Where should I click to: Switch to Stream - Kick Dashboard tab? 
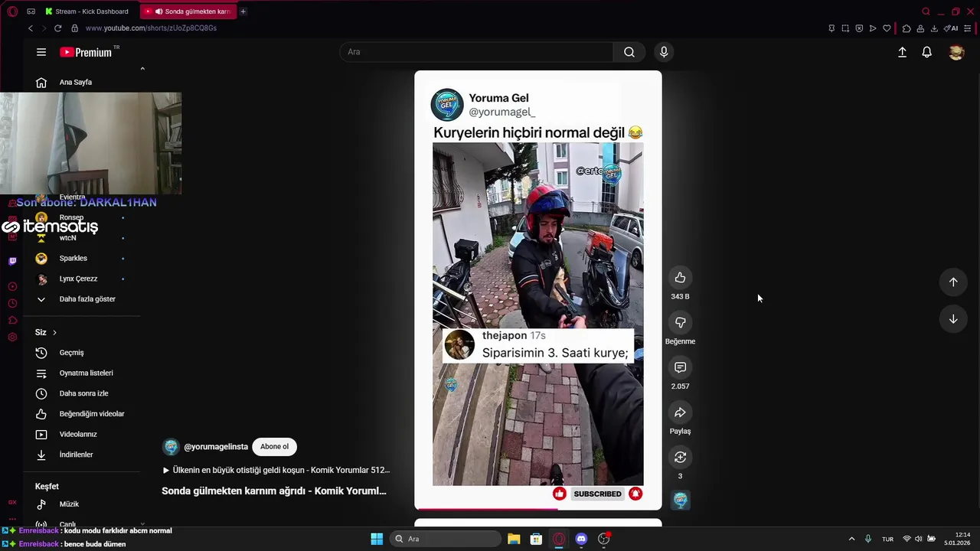[87, 11]
